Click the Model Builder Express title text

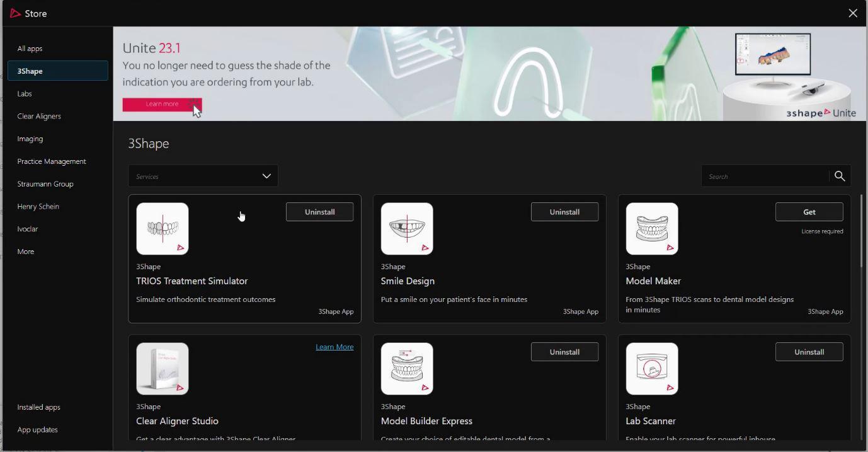426,421
